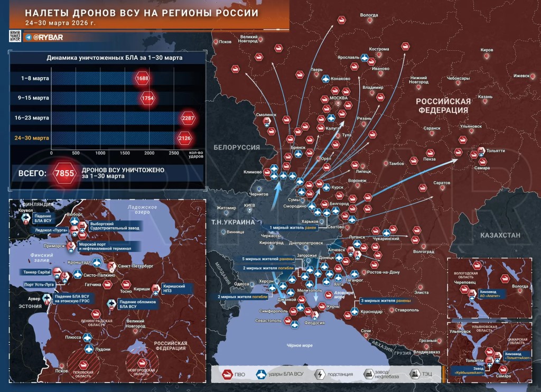The width and height of the screenshot is (541, 392).
Task: Click the blue drone icon beside Конаково
Action: click(x=325, y=79)
